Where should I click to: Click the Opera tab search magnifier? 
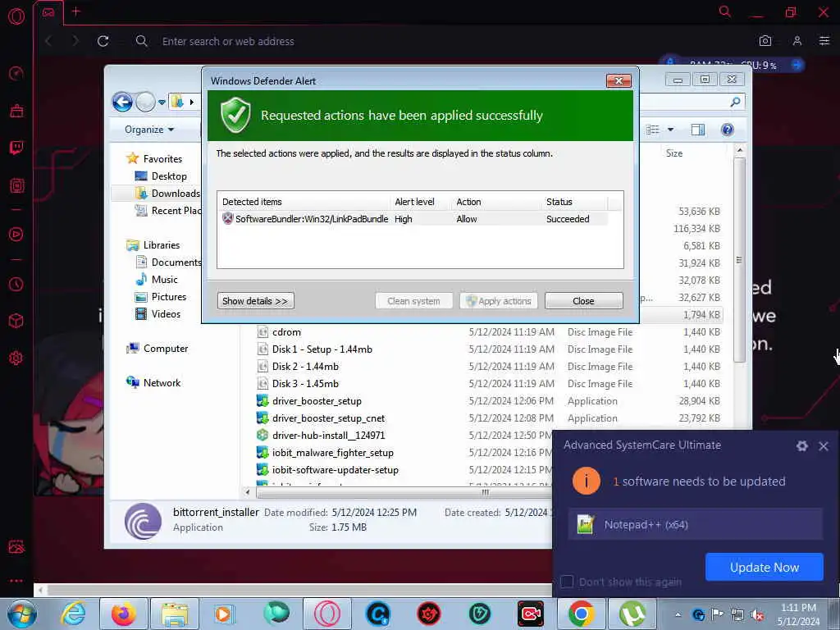(x=725, y=11)
